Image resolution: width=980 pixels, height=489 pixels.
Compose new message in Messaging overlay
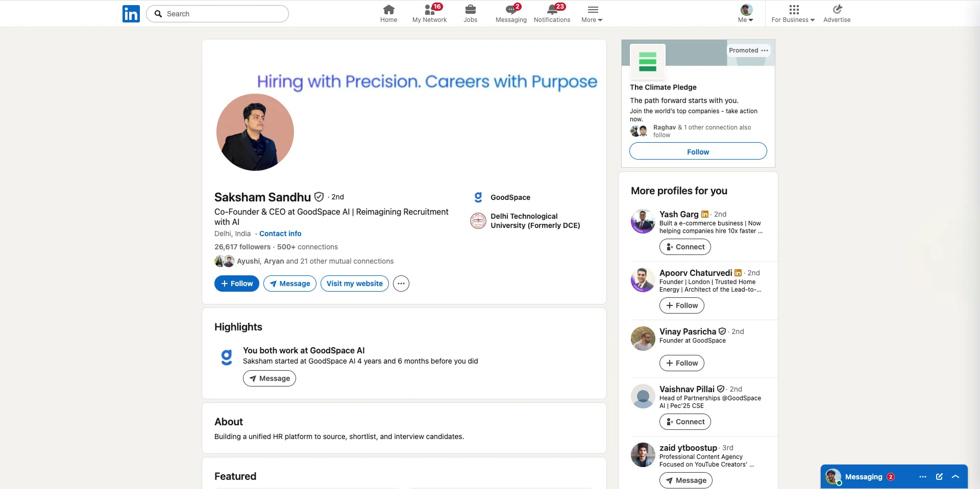click(939, 477)
